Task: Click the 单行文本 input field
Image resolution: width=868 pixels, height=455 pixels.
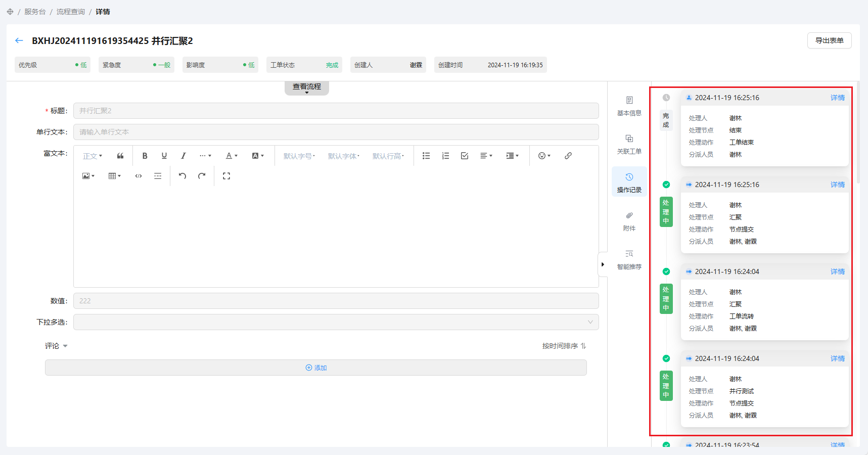Action: click(336, 132)
